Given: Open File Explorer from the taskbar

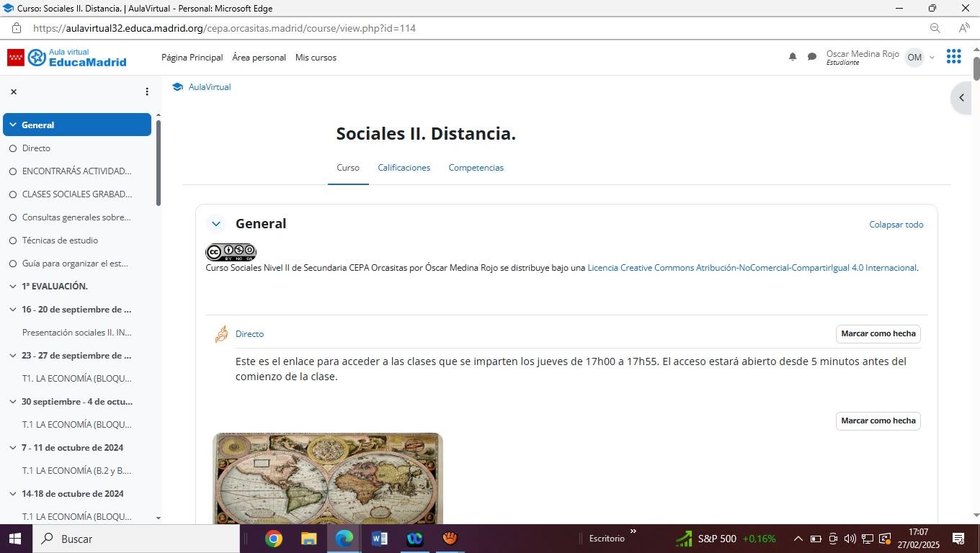Looking at the screenshot, I should 309,539.
